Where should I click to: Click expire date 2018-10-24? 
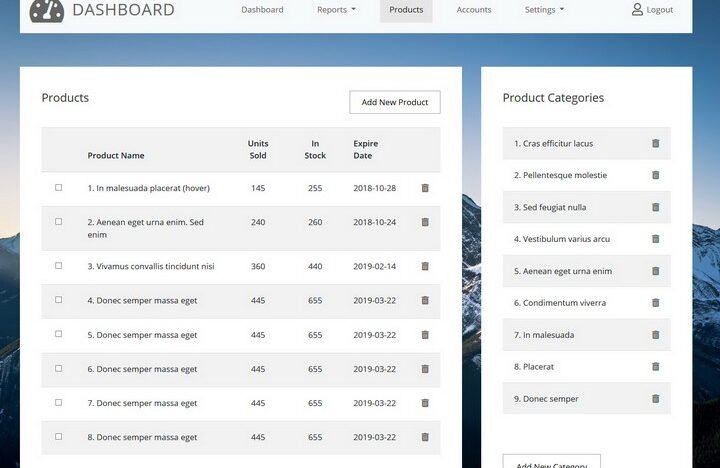coord(374,222)
